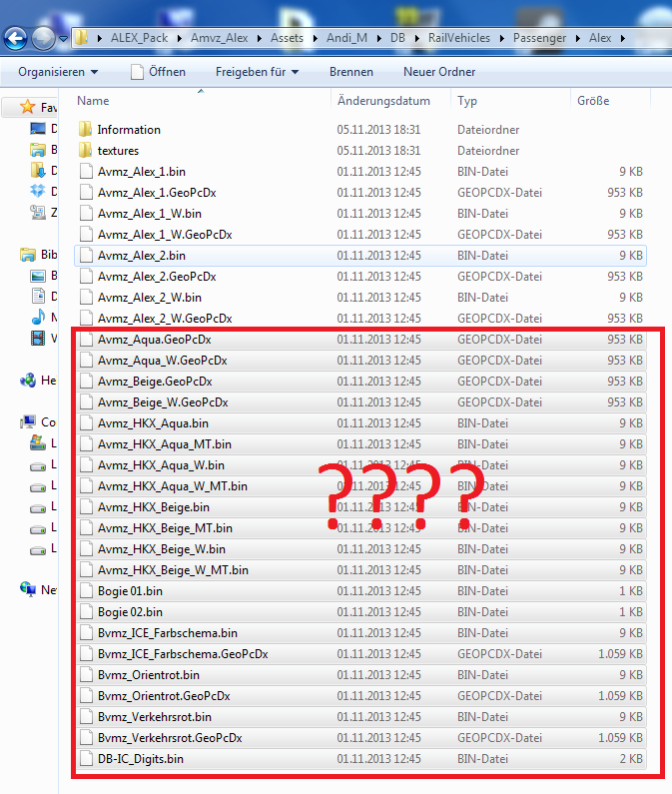Image resolution: width=672 pixels, height=794 pixels.
Task: Select file Bvmz_Orientrot.GeoPcDx
Action: 360,696
